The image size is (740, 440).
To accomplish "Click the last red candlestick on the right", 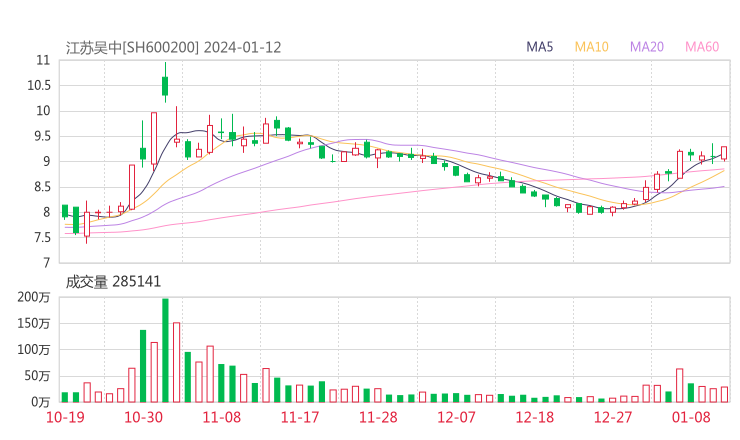I will (724, 153).
